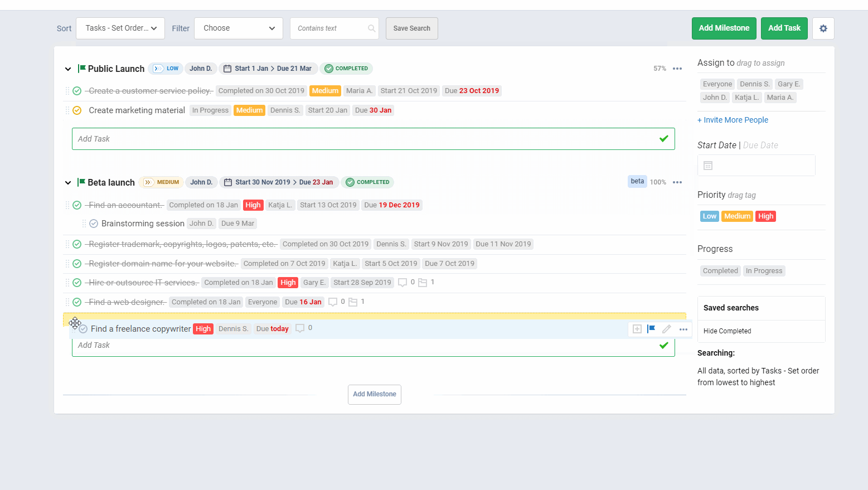Click calendar icon in Start Date field

(708, 166)
